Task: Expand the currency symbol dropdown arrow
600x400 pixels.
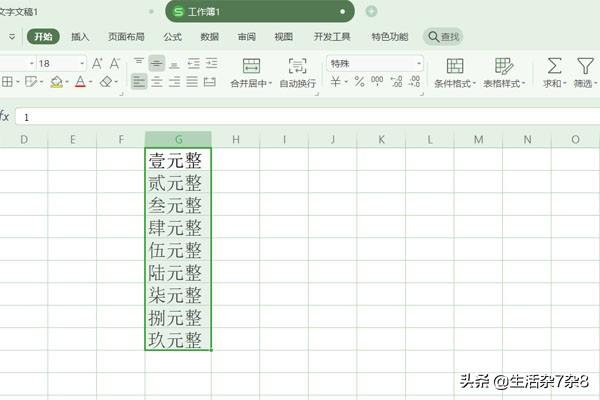Action: [346, 82]
